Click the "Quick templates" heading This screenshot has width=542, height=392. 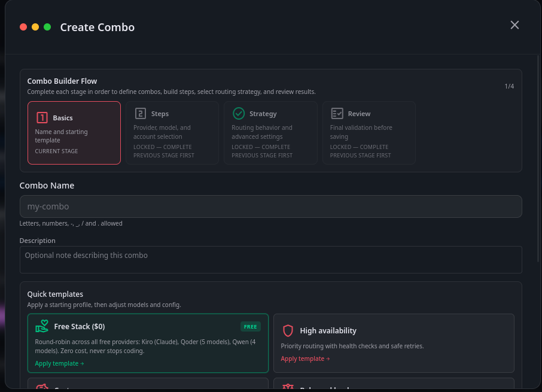(x=55, y=294)
